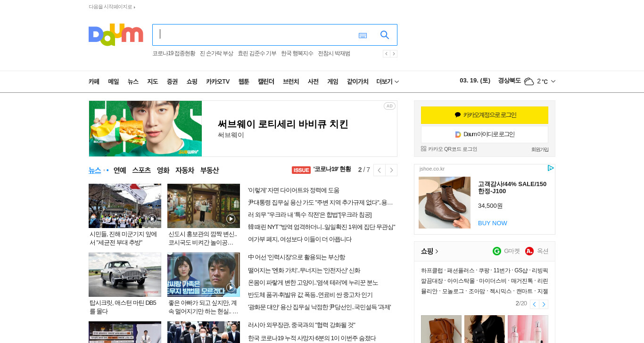644x343 pixels.
Task: Open the 웹툰 menu
Action: (244, 82)
